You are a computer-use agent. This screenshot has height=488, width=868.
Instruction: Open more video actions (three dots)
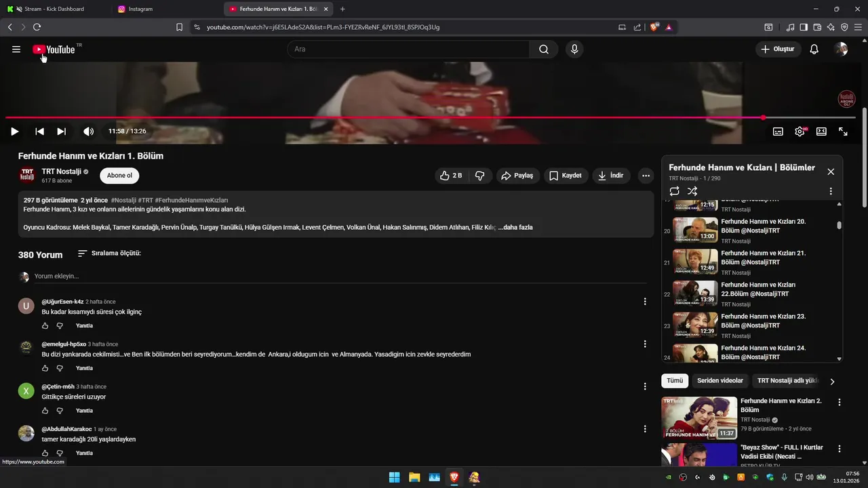[646, 176]
